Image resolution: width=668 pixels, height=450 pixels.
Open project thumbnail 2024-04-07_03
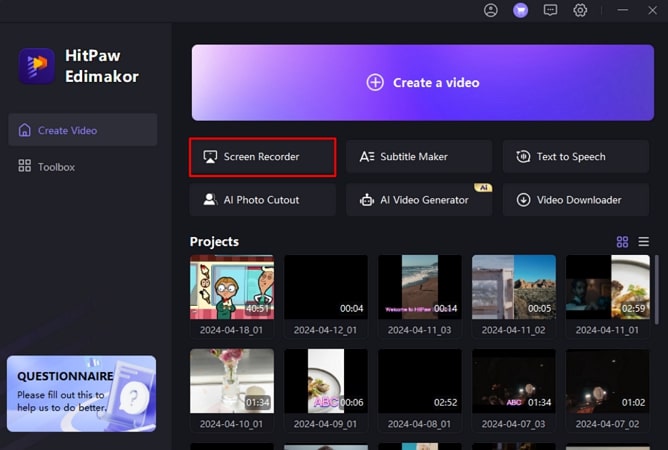click(514, 381)
